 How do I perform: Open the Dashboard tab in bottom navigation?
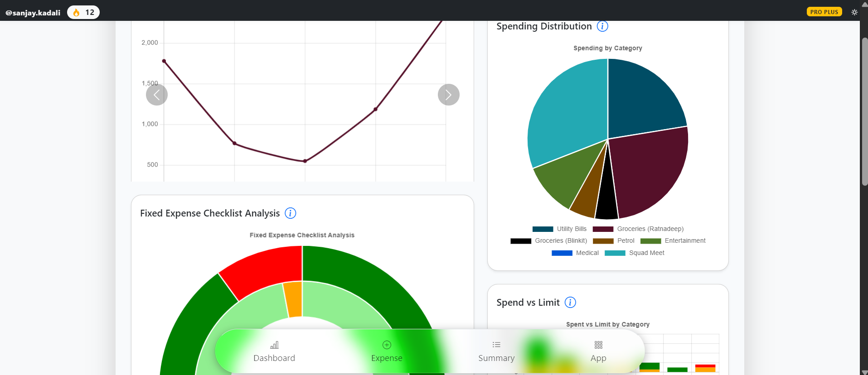point(274,352)
